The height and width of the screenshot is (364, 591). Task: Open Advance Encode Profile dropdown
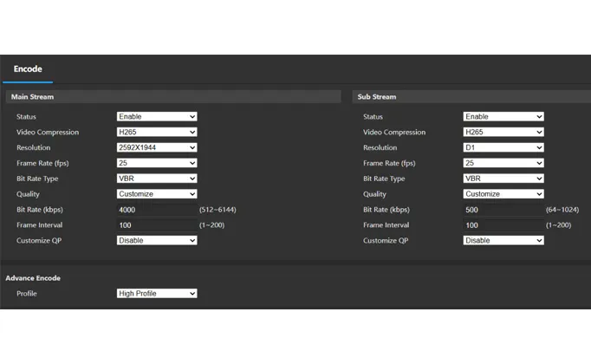[x=157, y=294]
